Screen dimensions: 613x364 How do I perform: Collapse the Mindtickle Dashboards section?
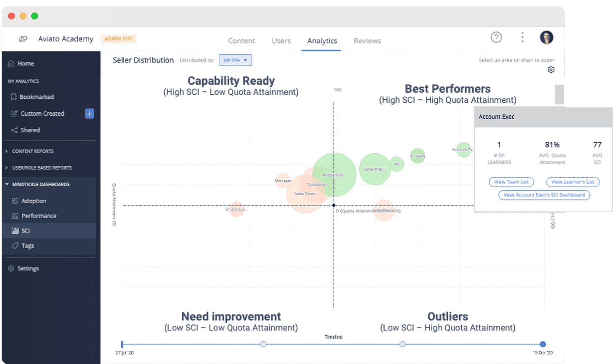point(40,184)
